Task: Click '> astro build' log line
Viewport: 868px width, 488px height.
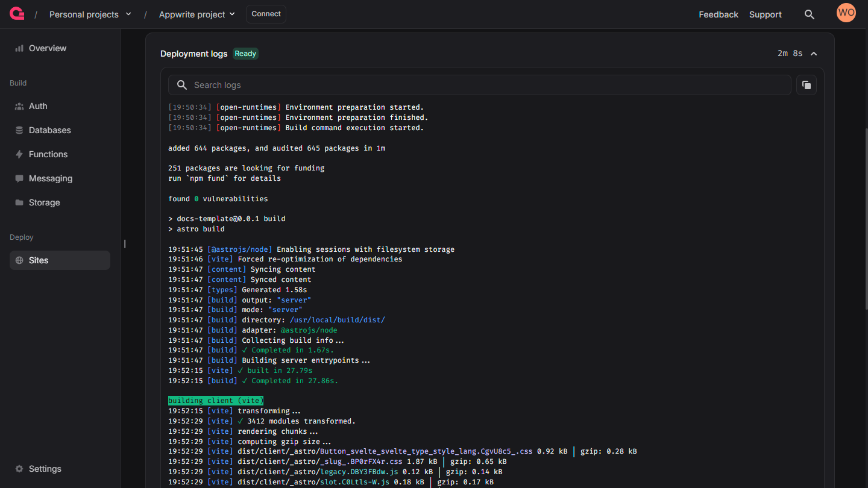Action: (x=197, y=229)
